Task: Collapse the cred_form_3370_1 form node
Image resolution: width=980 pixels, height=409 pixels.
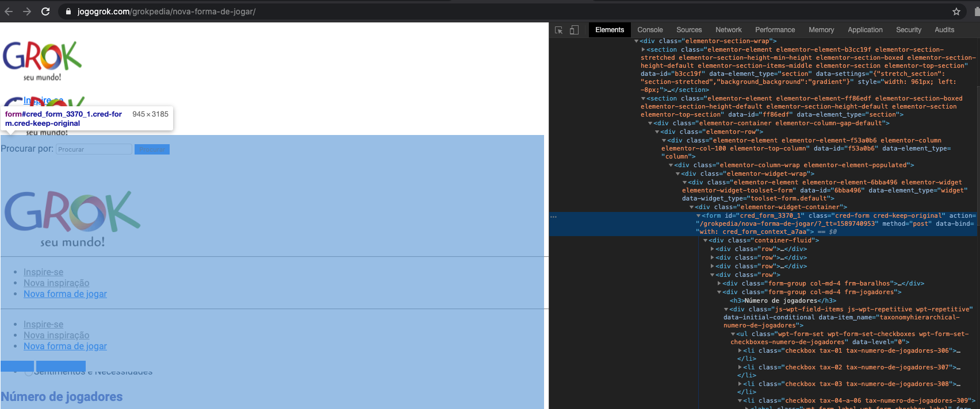Action: click(x=698, y=216)
